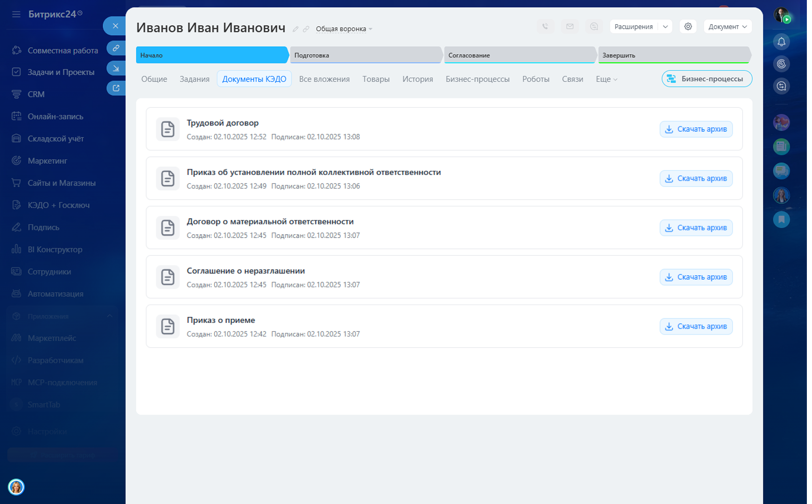Click the phone call icon in header

point(545,27)
